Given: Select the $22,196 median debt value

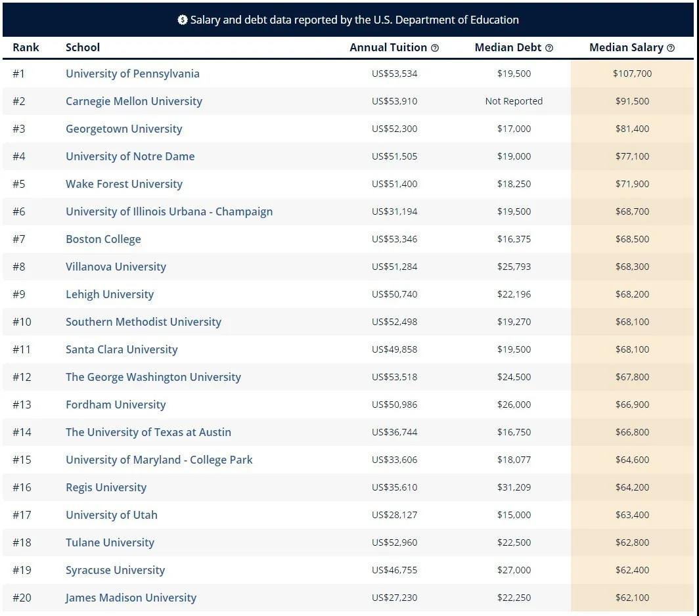Looking at the screenshot, I should point(514,295).
